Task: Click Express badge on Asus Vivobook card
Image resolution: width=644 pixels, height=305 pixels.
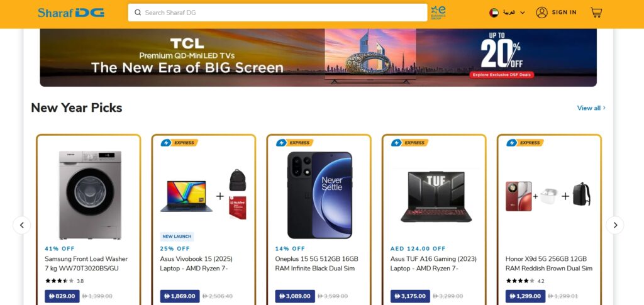Action: pyautogui.click(x=179, y=143)
